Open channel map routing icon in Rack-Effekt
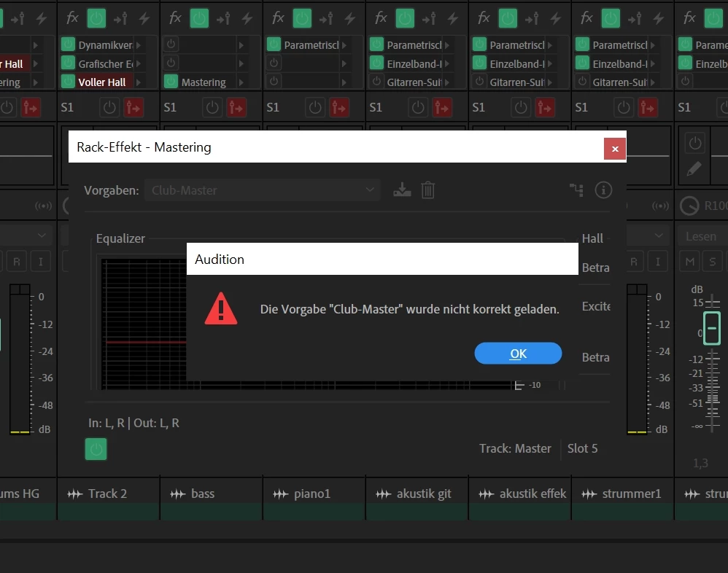The width and height of the screenshot is (728, 573). 577,190
